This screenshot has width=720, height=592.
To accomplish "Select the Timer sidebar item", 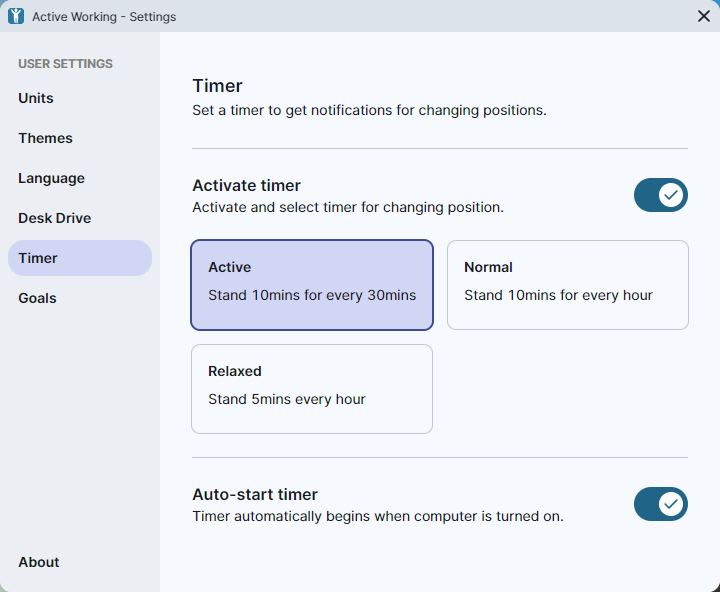I will click(79, 258).
